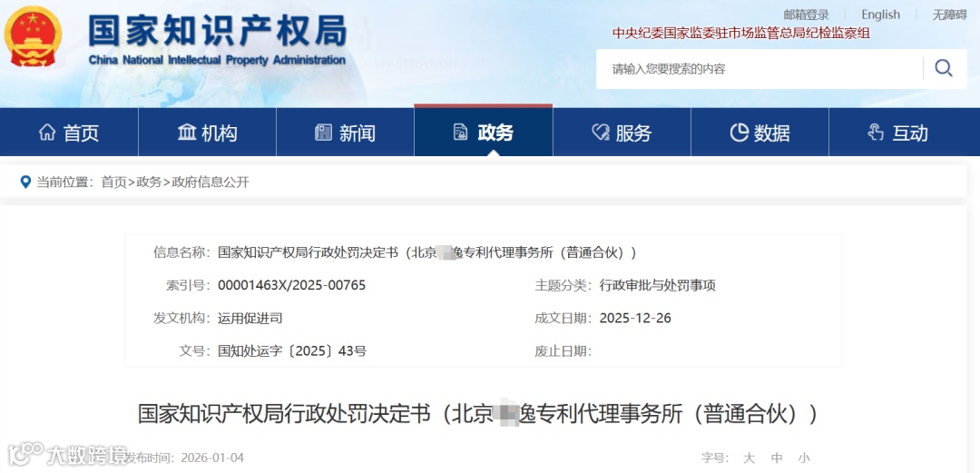Screen dimensions: 980x473
Task: Click the large article headline
Action: point(477,414)
